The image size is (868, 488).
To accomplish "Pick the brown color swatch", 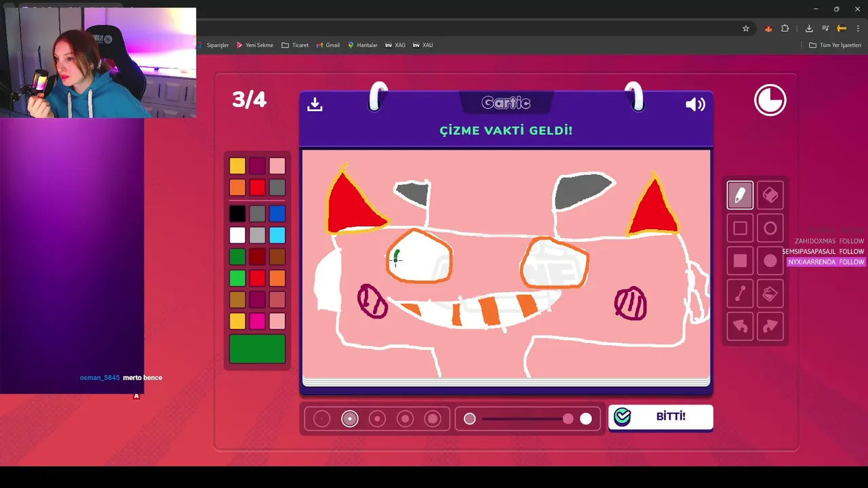I will [277, 257].
